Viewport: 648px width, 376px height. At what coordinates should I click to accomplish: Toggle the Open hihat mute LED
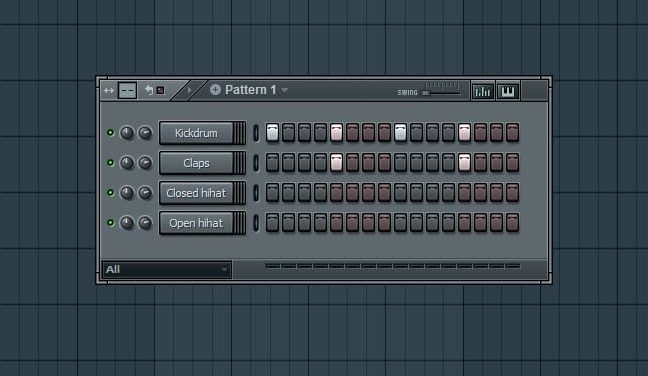pos(110,222)
